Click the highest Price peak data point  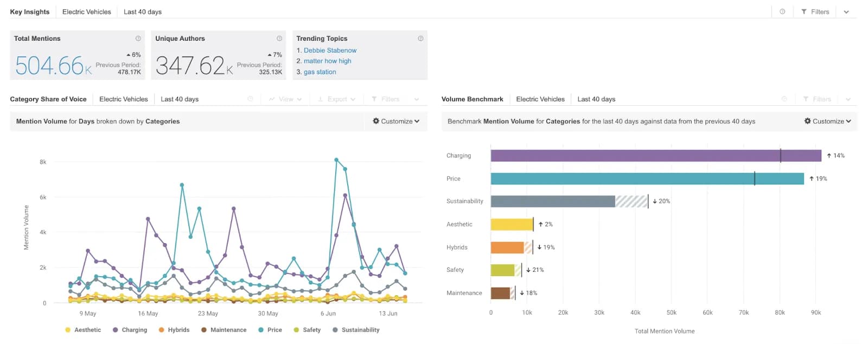coord(336,160)
